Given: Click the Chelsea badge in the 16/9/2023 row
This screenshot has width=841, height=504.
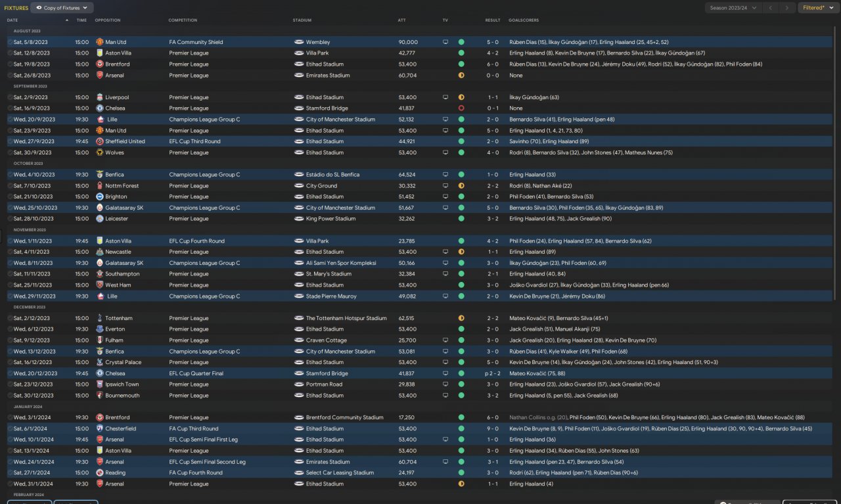Looking at the screenshot, I should (x=100, y=108).
